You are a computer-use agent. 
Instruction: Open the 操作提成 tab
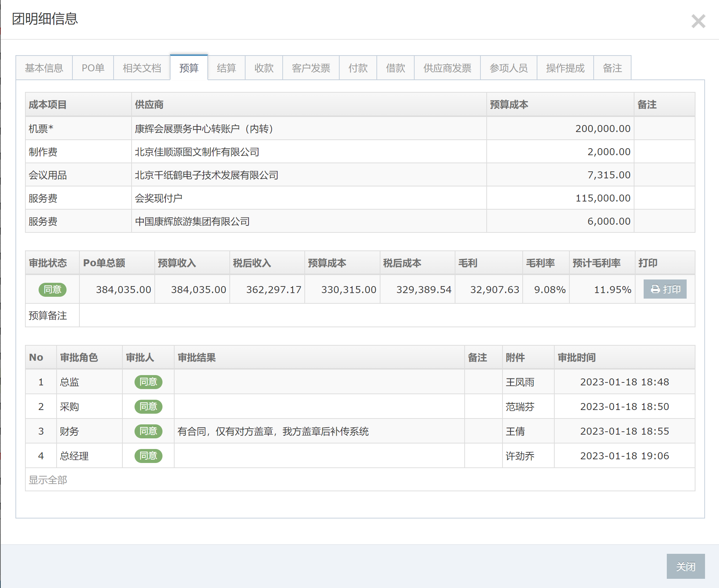565,68
